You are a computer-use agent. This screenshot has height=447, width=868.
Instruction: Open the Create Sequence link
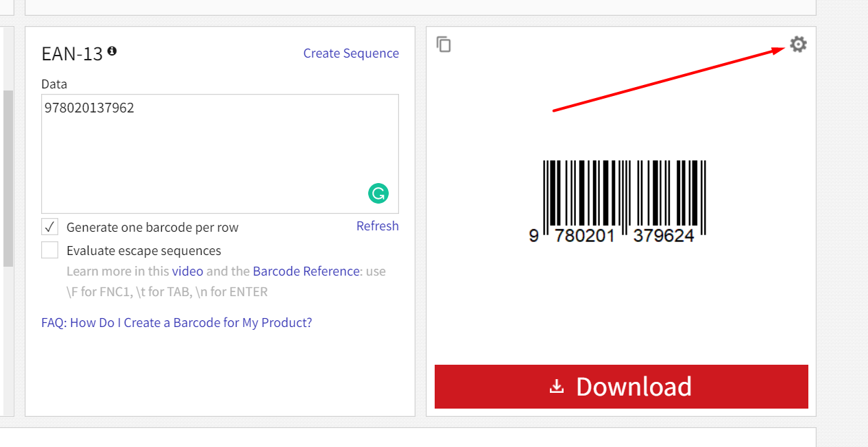(x=351, y=53)
